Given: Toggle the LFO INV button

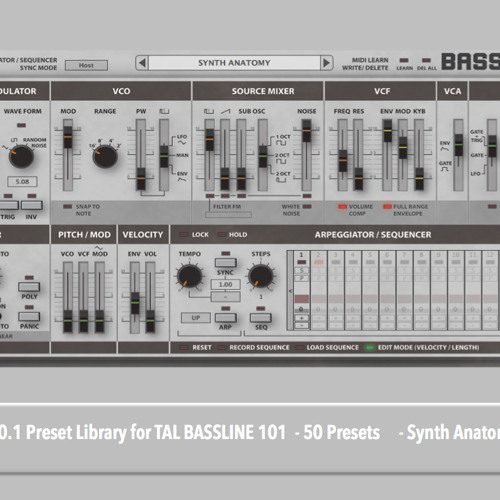Looking at the screenshot, I should click(x=32, y=205).
